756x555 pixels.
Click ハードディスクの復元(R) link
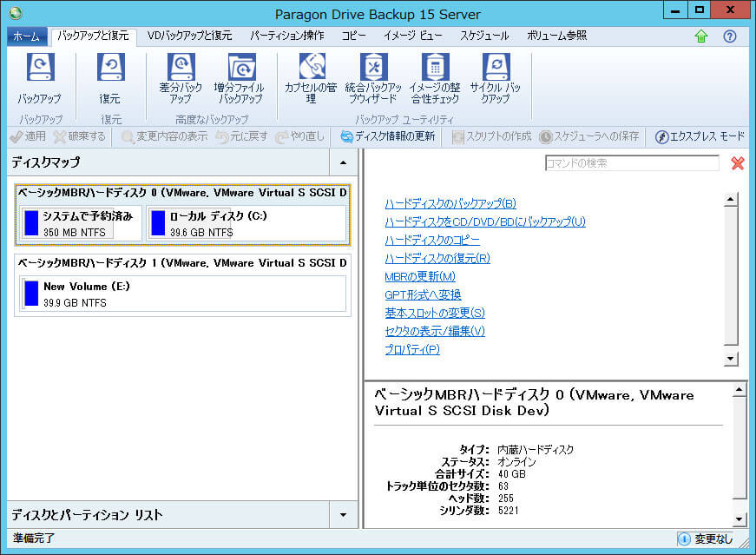point(437,258)
